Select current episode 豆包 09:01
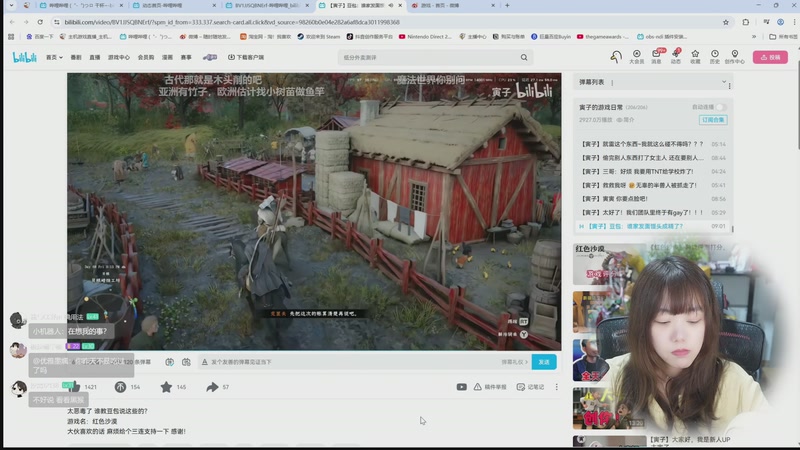This screenshot has height=450, width=800. coord(654,226)
